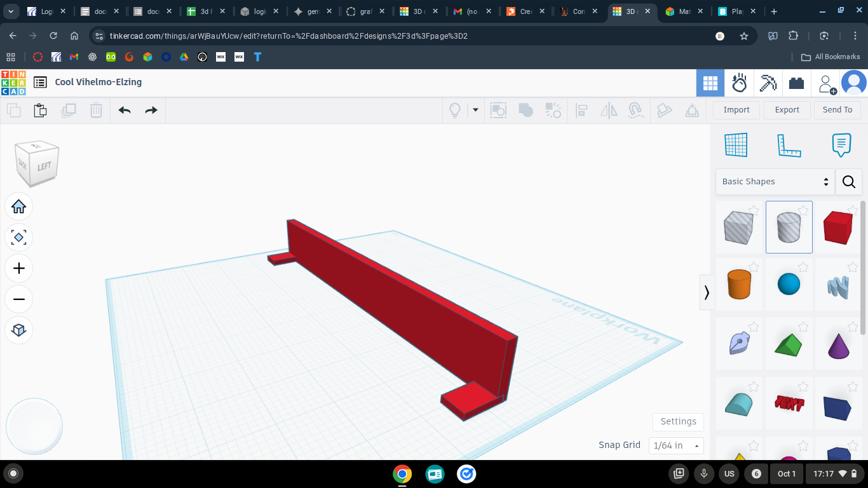This screenshot has width=868, height=488.
Task: Toggle show all light bulb icon
Action: [455, 110]
